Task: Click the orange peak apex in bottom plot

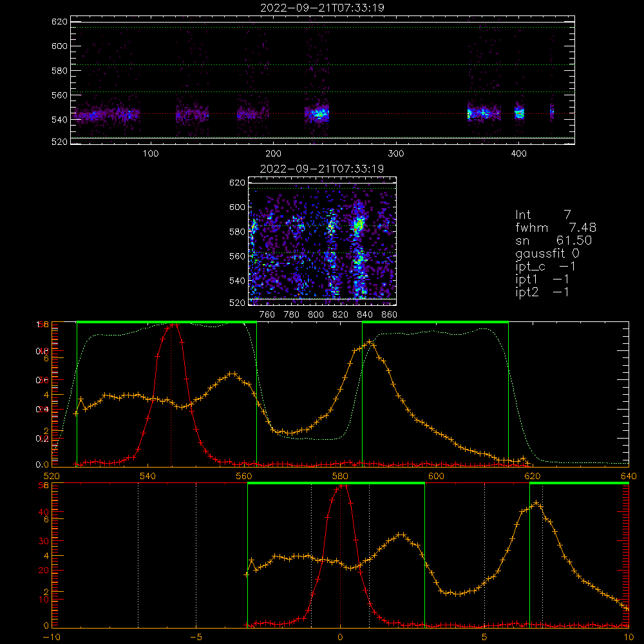Action: click(x=536, y=503)
